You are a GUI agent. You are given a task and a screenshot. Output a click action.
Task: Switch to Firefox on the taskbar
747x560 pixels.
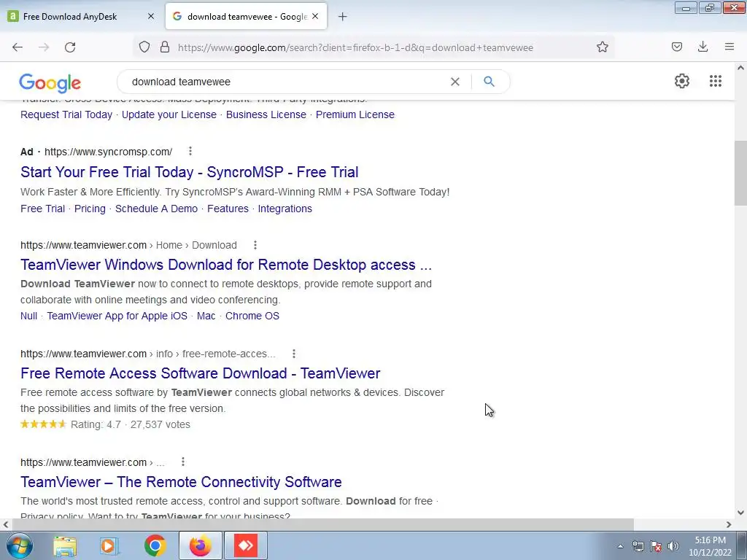pyautogui.click(x=200, y=545)
